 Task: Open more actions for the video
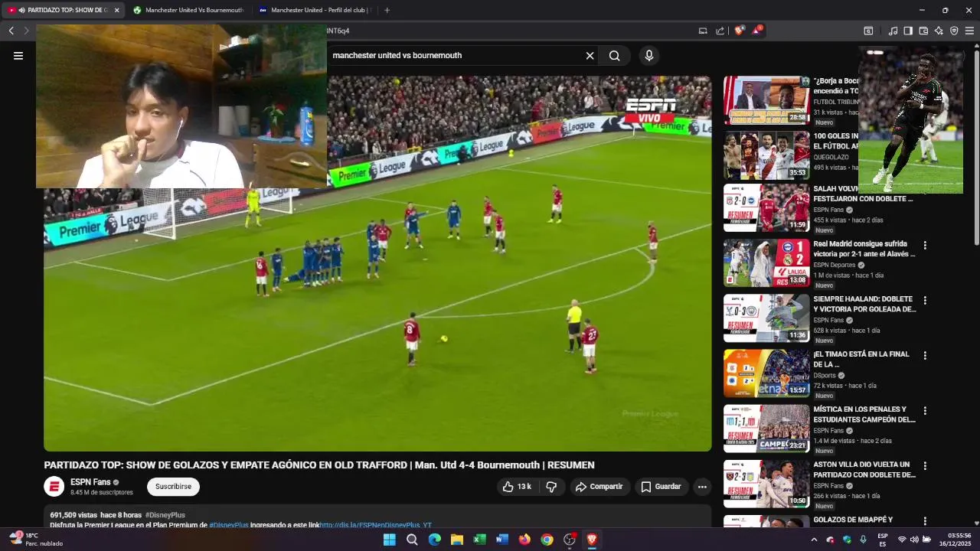click(702, 487)
